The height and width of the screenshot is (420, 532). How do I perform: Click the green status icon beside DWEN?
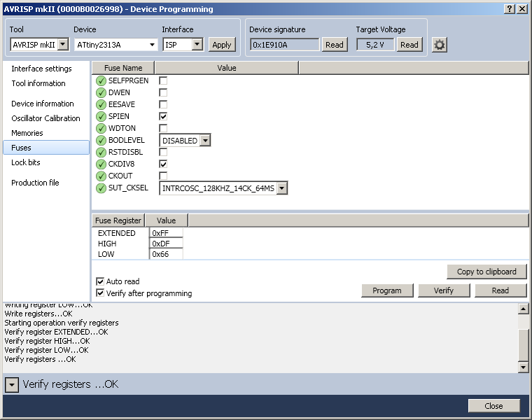pyautogui.click(x=101, y=92)
